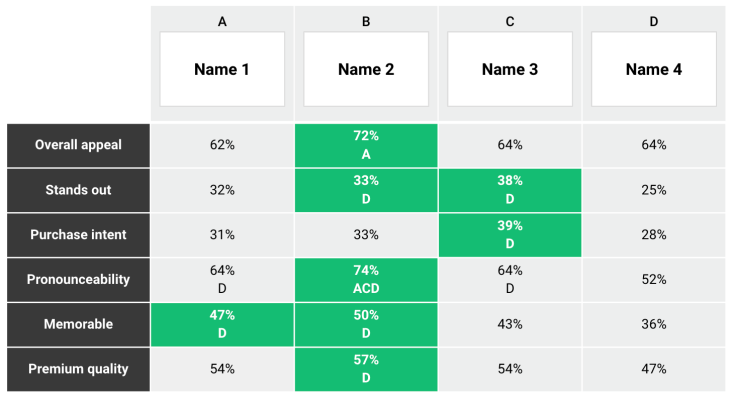Click column letter D header
Image resolution: width=731 pixels, height=400 pixels.
click(654, 21)
